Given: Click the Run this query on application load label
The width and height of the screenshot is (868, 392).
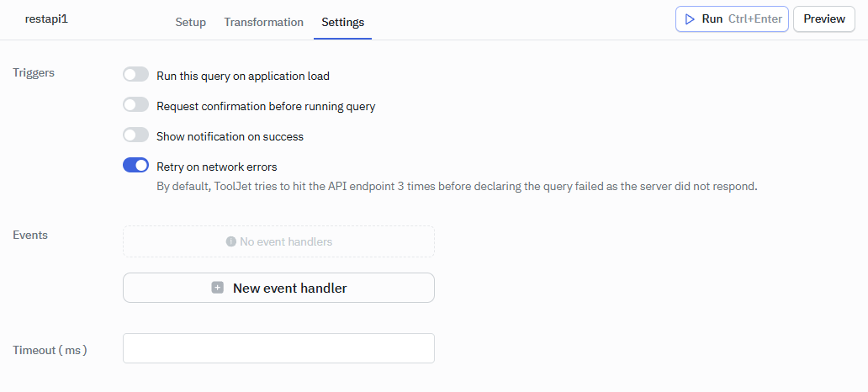Looking at the screenshot, I should click(243, 76).
